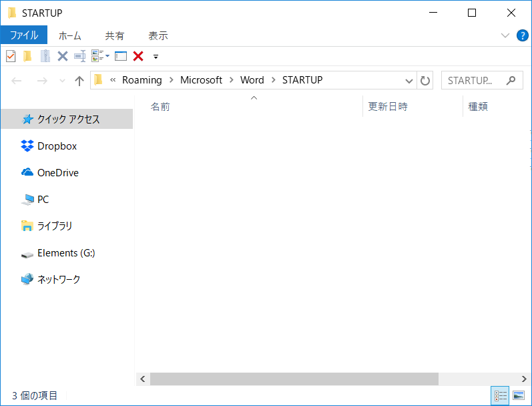Click the gray X delete icon
The image size is (532, 406).
click(x=63, y=56)
